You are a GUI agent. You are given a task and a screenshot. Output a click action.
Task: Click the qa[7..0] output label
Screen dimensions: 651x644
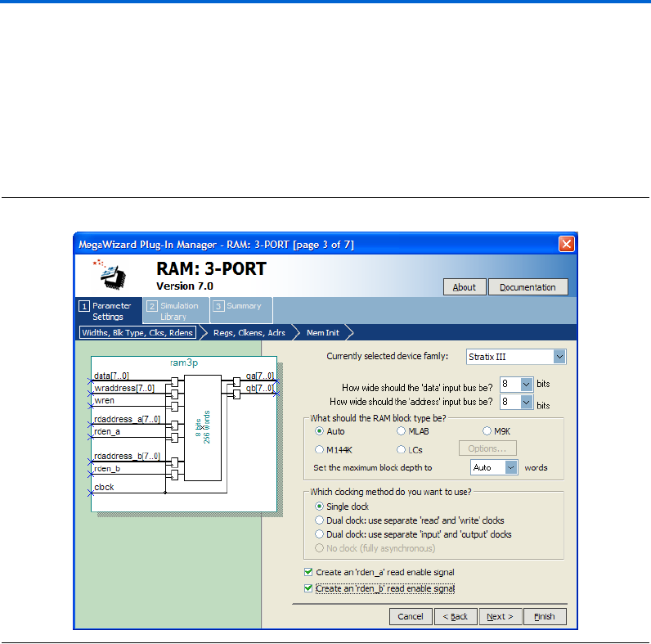click(x=260, y=376)
